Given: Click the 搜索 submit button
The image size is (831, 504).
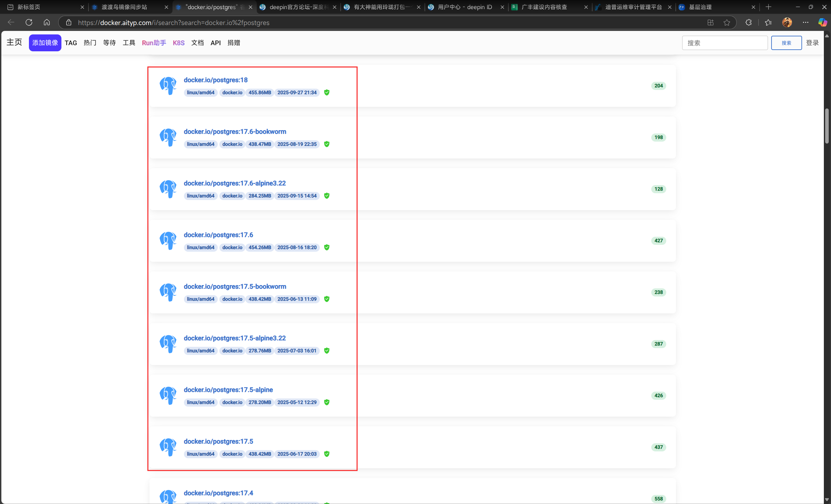Looking at the screenshot, I should tap(786, 43).
